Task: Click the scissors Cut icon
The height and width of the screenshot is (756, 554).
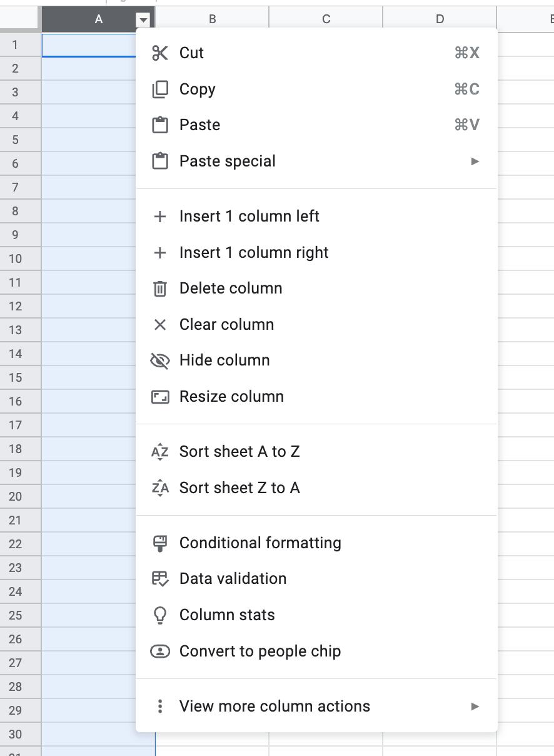Action: click(160, 53)
